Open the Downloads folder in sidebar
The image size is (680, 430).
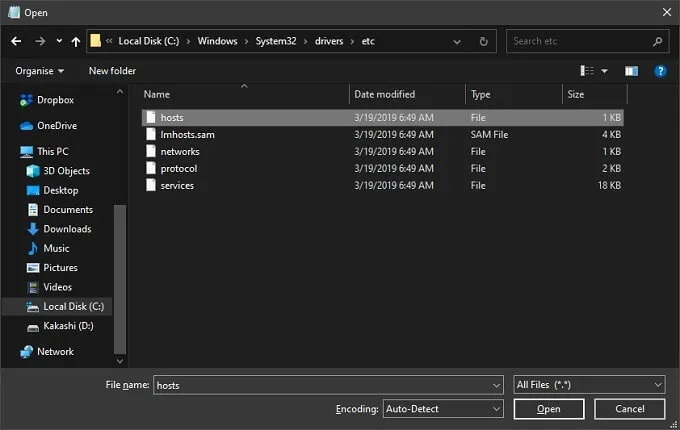point(66,229)
